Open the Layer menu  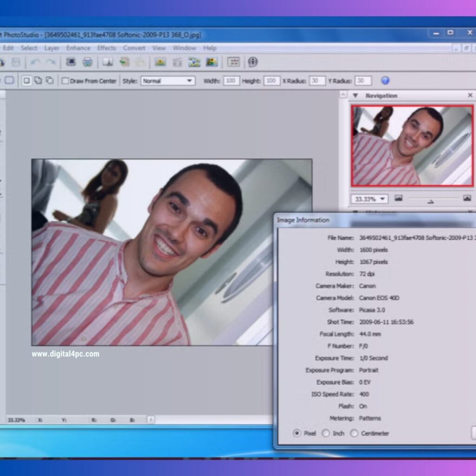point(52,48)
